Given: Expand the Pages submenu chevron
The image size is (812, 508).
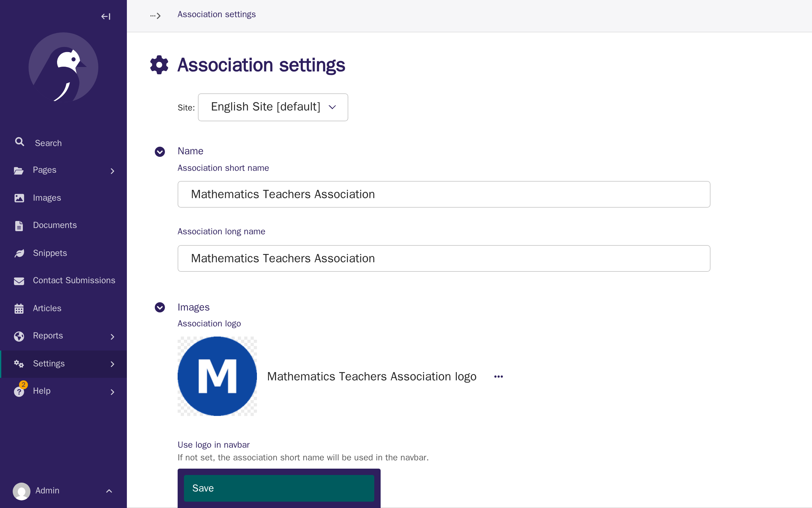Looking at the screenshot, I should (x=112, y=171).
